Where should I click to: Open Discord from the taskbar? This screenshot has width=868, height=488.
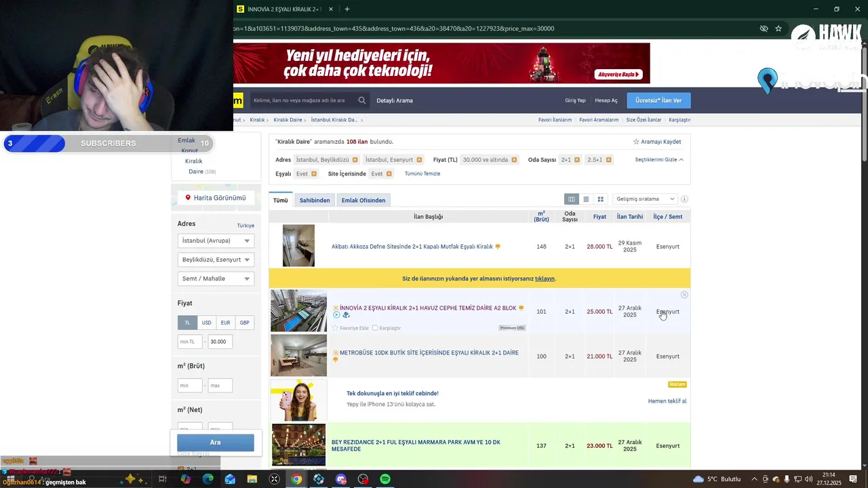(x=341, y=479)
